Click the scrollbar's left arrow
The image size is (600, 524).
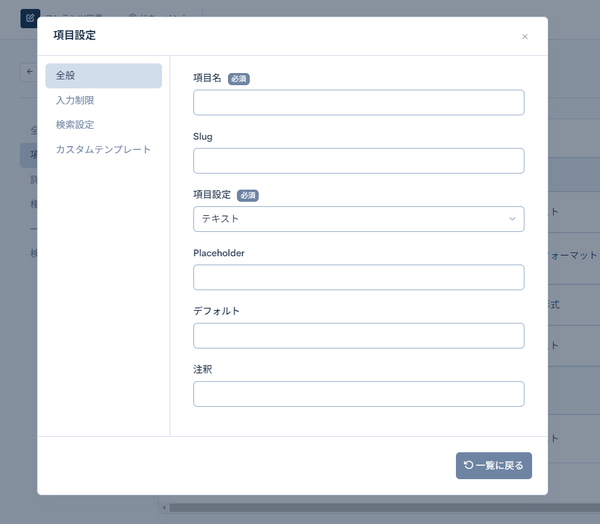pos(164,508)
